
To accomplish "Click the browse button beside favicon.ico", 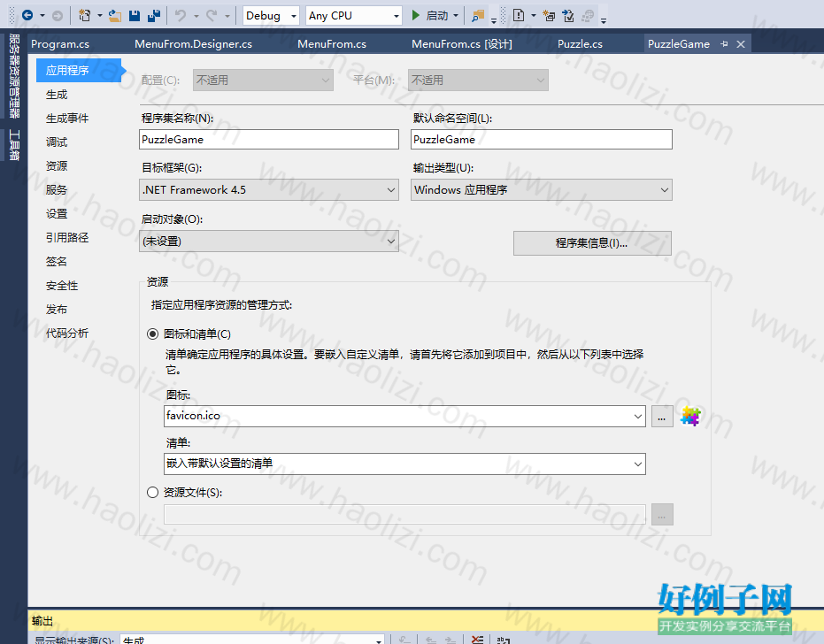I will 662,417.
